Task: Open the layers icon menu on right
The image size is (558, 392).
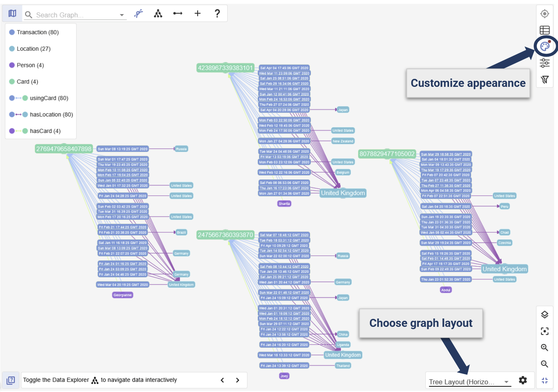Action: [x=545, y=315]
